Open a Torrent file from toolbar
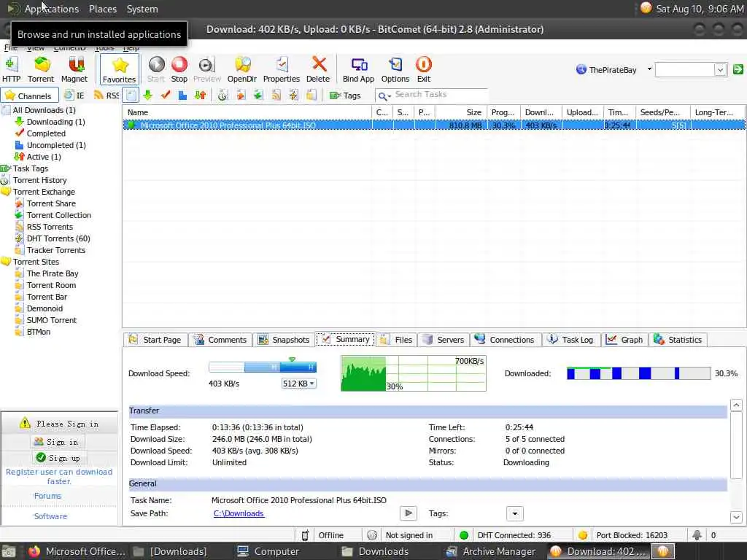Screen dimensions: 747x560 [x=41, y=69]
